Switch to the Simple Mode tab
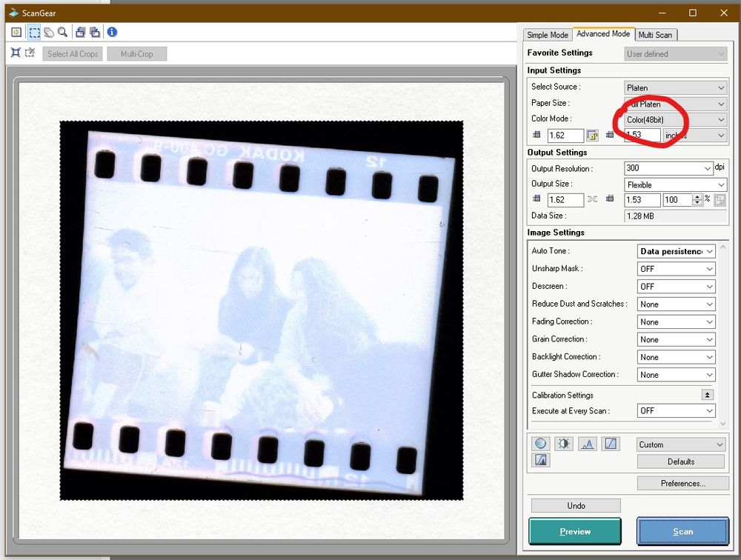Screen dimensions: 741x560 pyautogui.click(x=548, y=35)
